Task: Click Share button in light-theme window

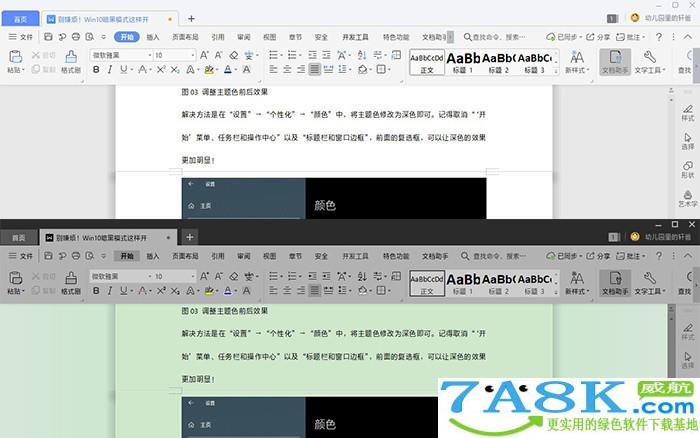Action: click(x=598, y=37)
